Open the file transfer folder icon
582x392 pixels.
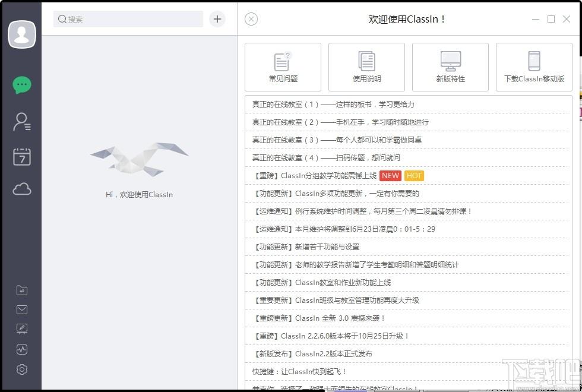(22, 290)
